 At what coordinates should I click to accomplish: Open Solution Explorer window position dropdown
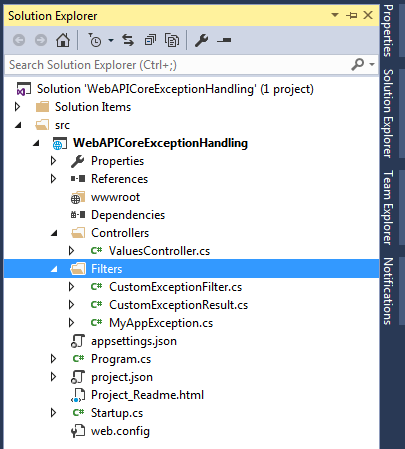335,15
